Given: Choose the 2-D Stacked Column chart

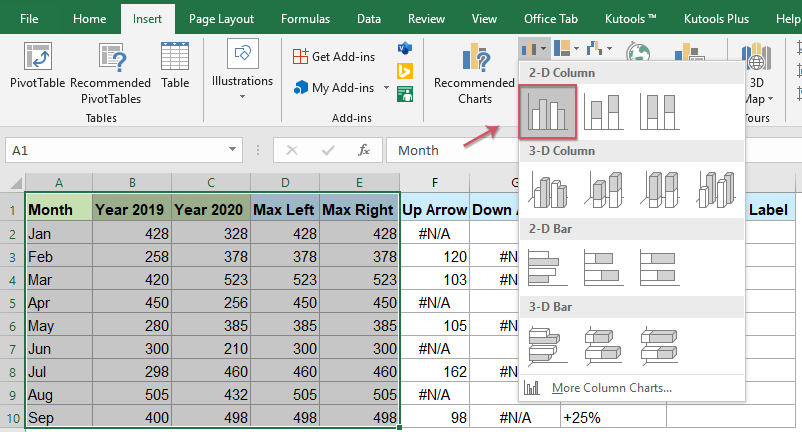Looking at the screenshot, I should tap(605, 112).
